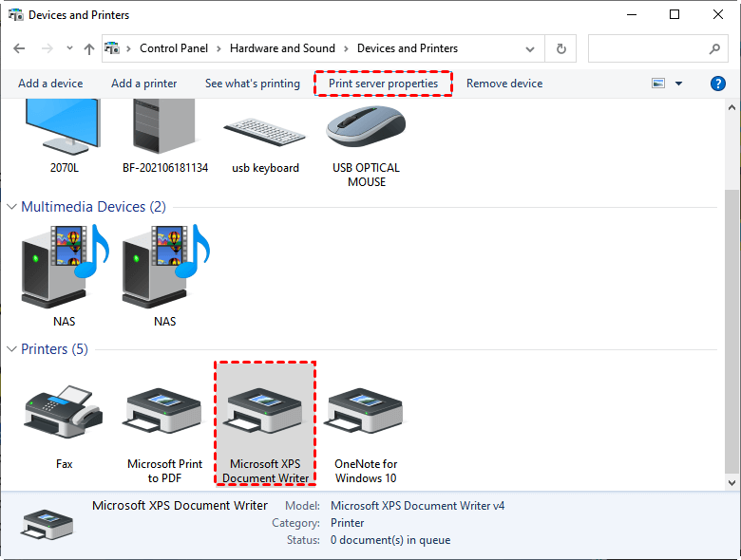Open See what's printing
The height and width of the screenshot is (560, 741).
coord(253,84)
